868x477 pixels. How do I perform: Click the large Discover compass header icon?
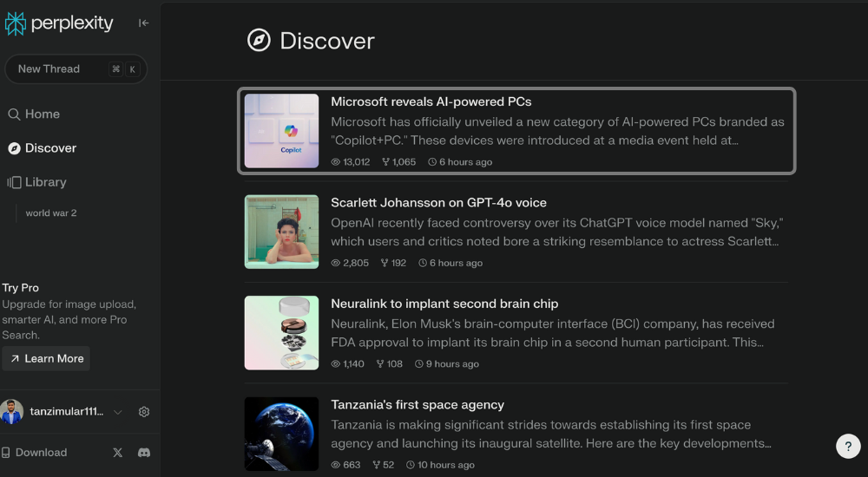click(259, 41)
